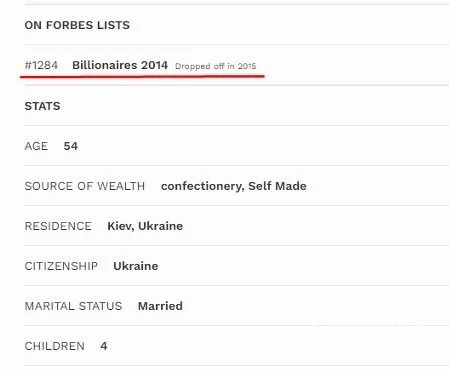This screenshot has width=449, height=371.
Task: Click the red underline beneath Billionaires 2014
Action: click(142, 76)
